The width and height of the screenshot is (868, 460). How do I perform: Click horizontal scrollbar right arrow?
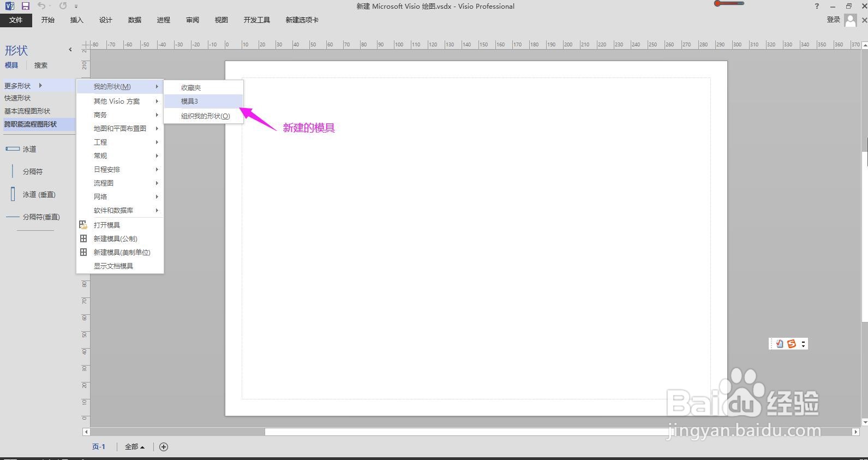pyautogui.click(x=855, y=432)
